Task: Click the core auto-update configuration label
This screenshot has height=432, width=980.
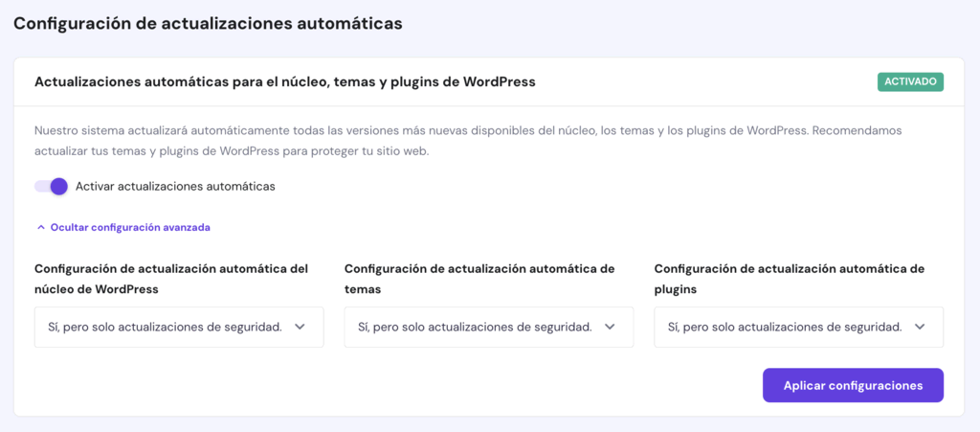Action: click(x=171, y=279)
